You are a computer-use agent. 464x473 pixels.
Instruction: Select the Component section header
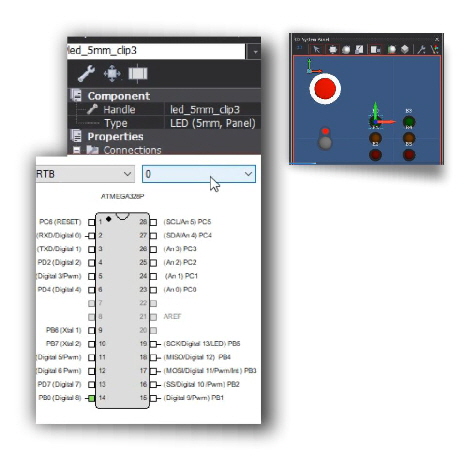click(119, 96)
